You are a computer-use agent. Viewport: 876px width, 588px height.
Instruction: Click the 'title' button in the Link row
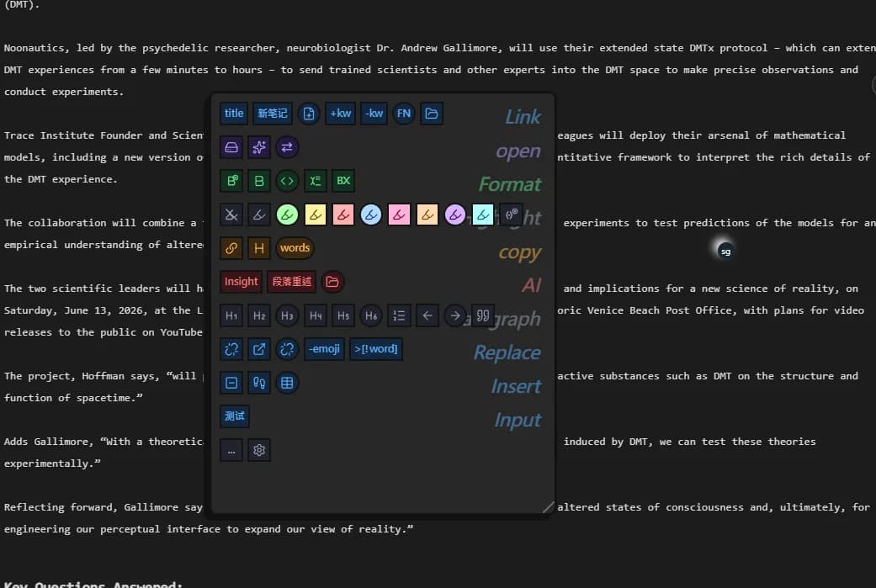[x=234, y=114]
